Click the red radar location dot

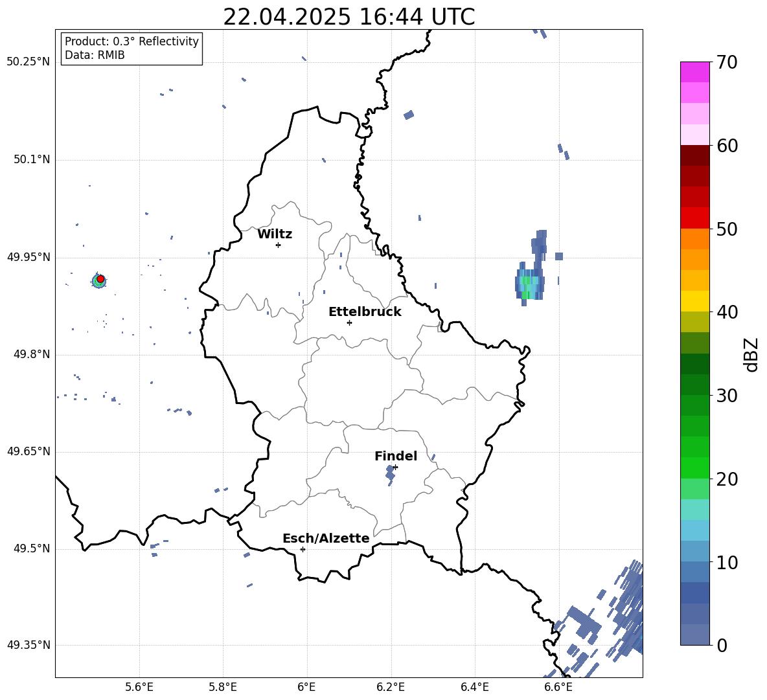click(x=100, y=279)
